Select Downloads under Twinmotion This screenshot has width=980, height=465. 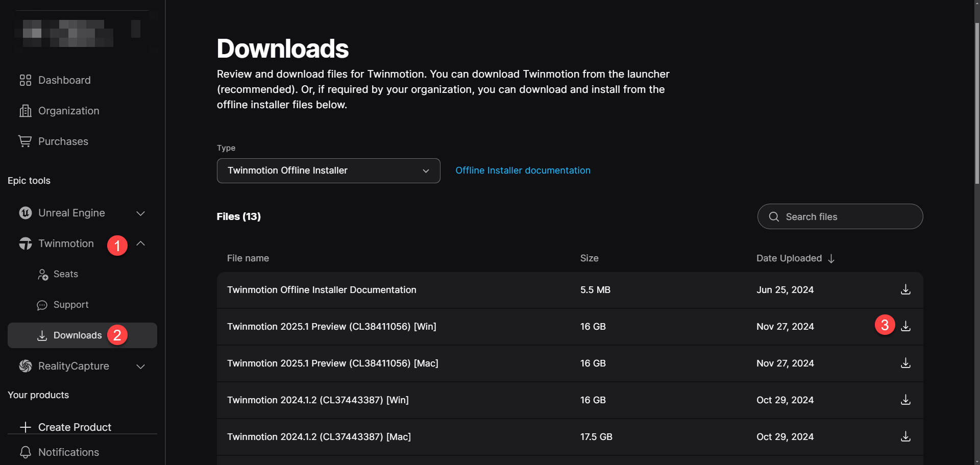click(x=82, y=335)
